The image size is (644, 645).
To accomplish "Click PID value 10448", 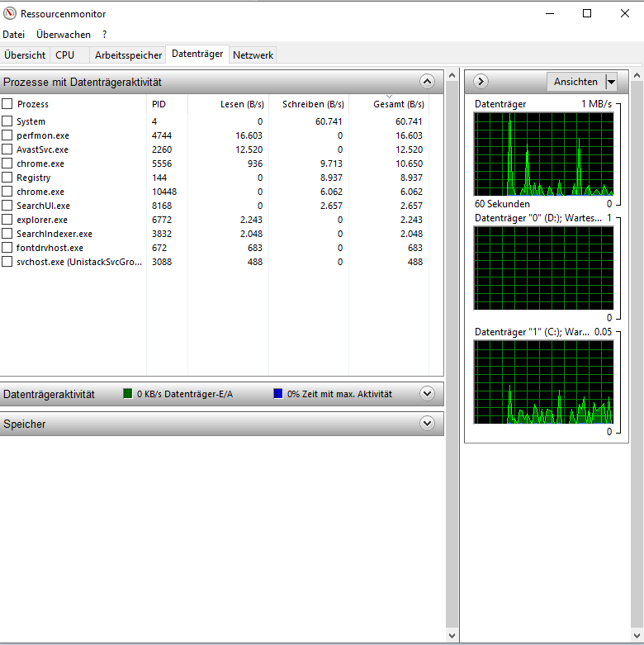I will click(164, 192).
